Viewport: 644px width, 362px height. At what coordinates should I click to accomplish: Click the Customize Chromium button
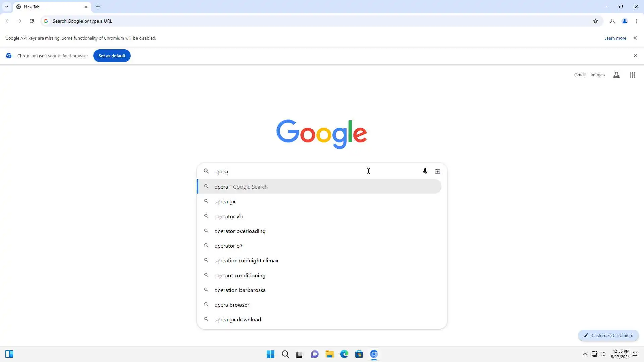[x=608, y=335]
